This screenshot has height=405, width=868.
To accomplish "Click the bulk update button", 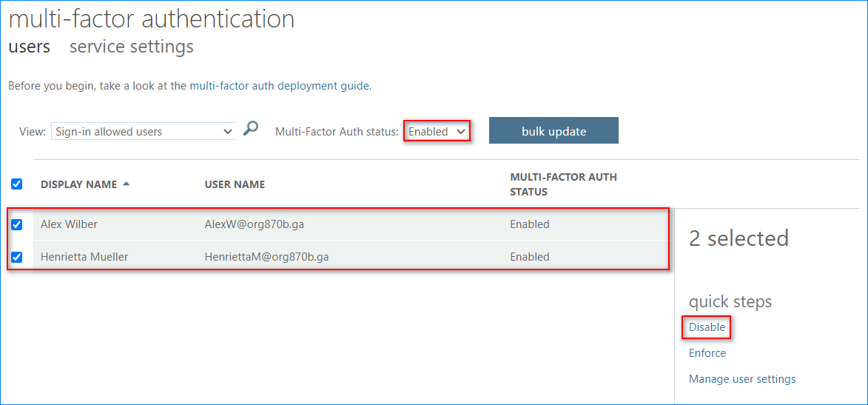I will [x=554, y=131].
